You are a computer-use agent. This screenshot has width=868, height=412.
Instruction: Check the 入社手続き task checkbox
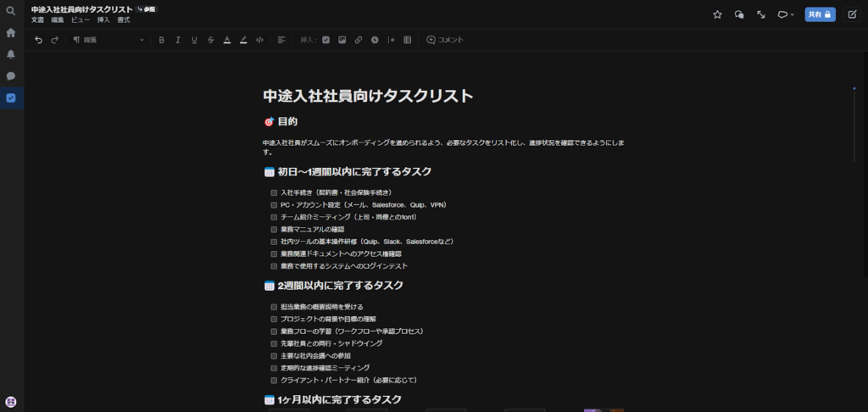coord(273,192)
